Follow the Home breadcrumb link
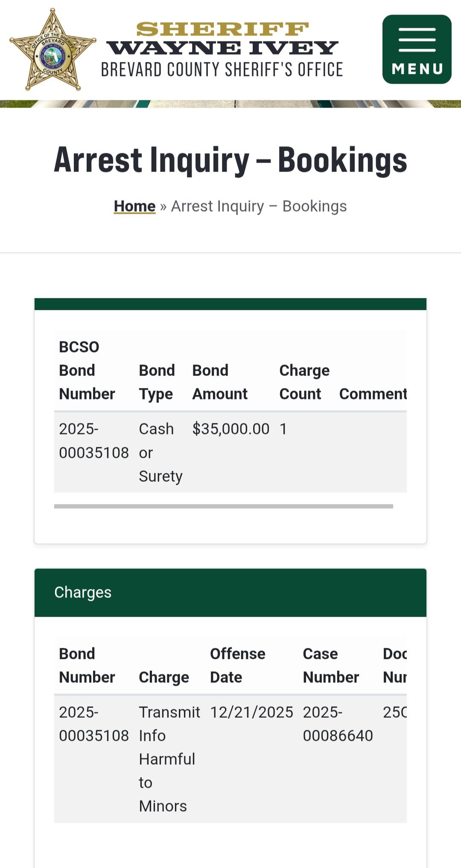This screenshot has width=461, height=868. point(134,206)
